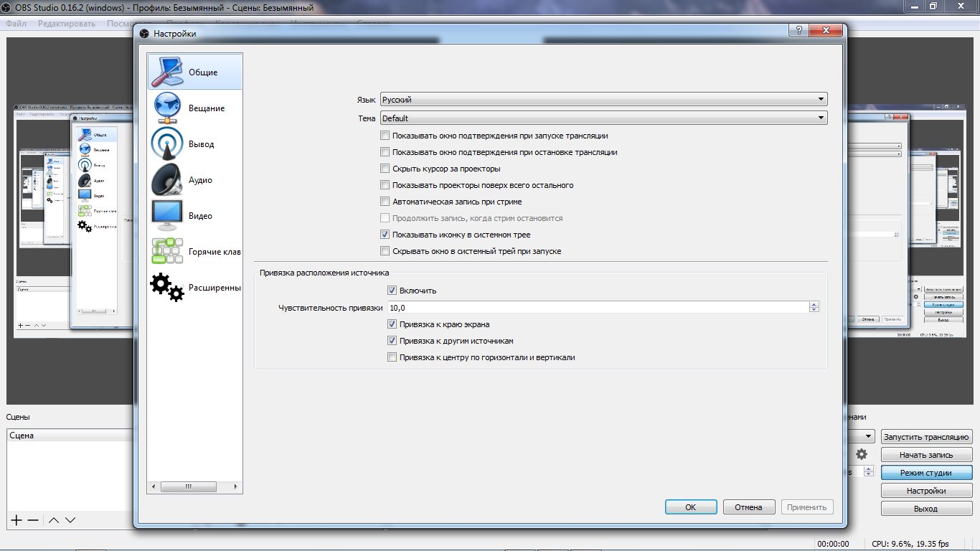This screenshot has height=551, width=980.
Task: Enable confirmation dialog when starting a stream
Action: coord(385,136)
